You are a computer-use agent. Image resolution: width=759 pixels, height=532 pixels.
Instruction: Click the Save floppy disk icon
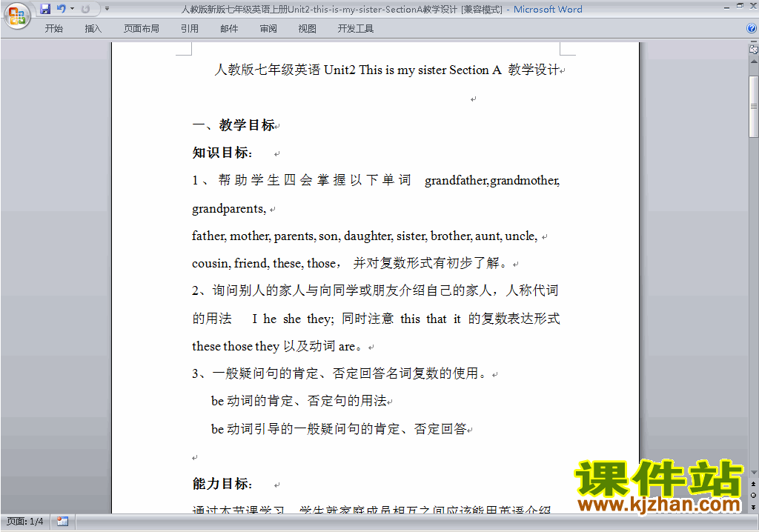point(45,9)
